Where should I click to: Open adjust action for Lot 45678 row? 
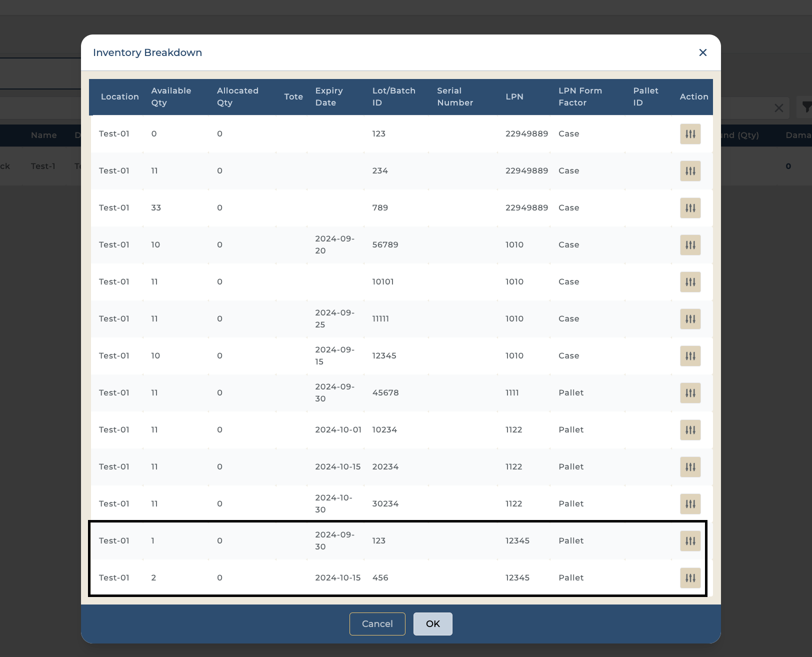pyautogui.click(x=690, y=393)
